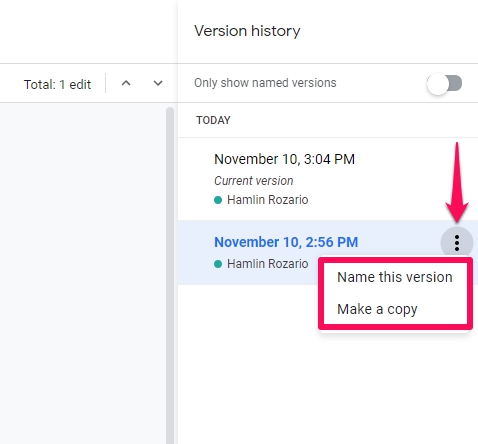Go to previous edit with up chevron
Screen dimensions: 478x444
[126, 83]
